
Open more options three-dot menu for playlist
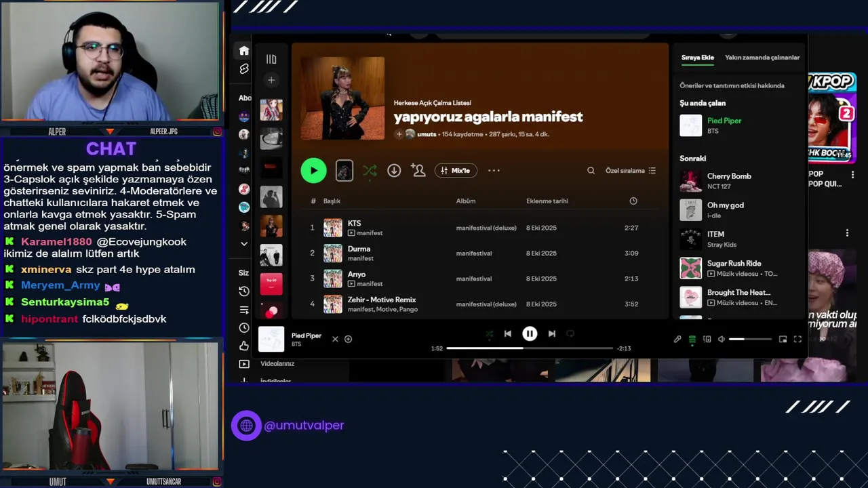point(494,171)
